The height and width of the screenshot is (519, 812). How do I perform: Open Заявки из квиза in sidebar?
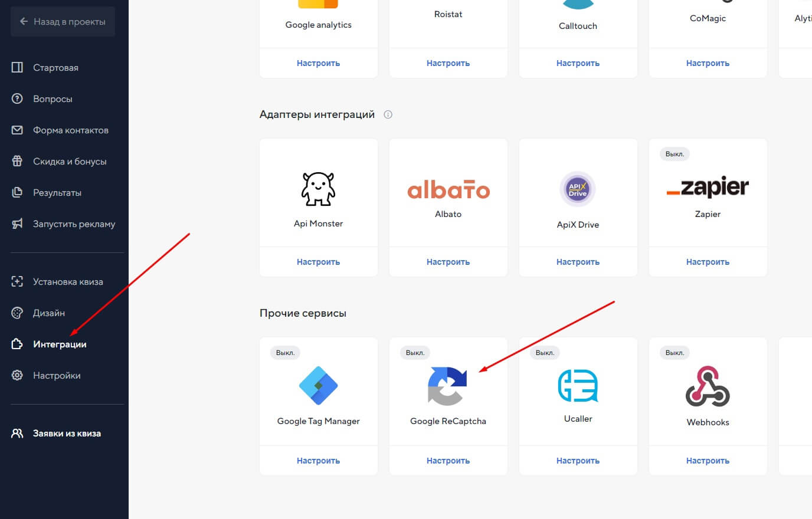click(x=67, y=433)
